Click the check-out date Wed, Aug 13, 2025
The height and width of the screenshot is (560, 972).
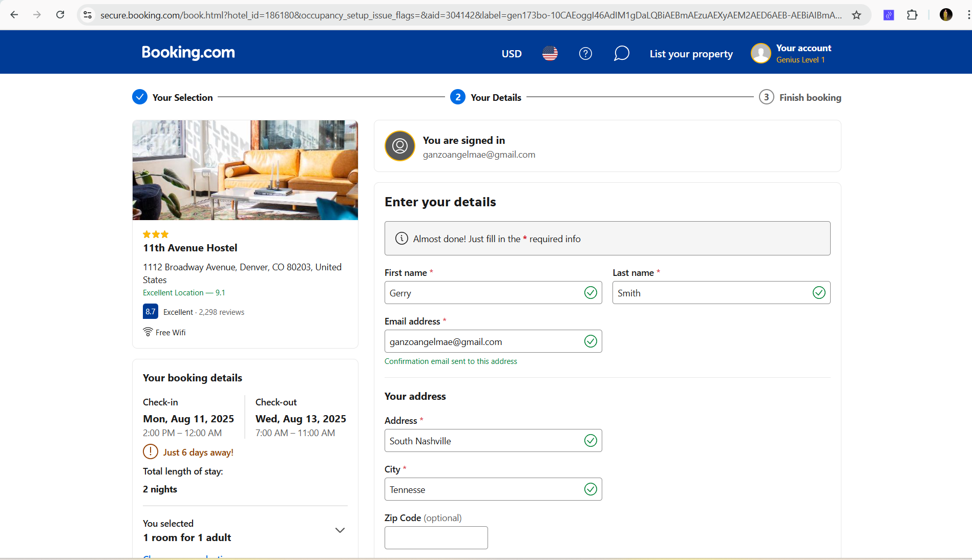[x=301, y=419]
